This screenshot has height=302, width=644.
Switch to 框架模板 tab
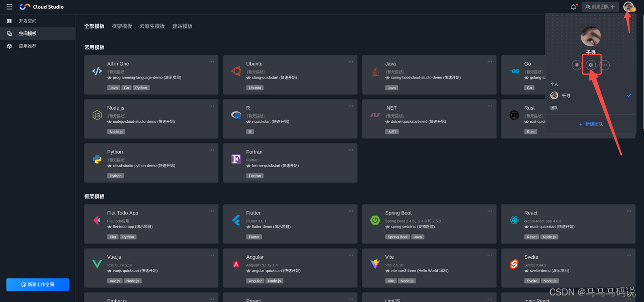coord(122,26)
